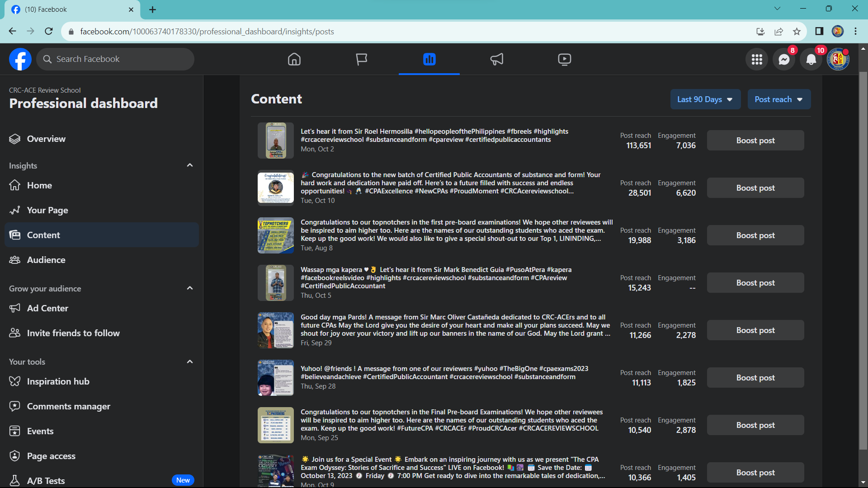This screenshot has width=868, height=488.
Task: Boost the Sir Roel Hermosilla post
Action: 755,141
